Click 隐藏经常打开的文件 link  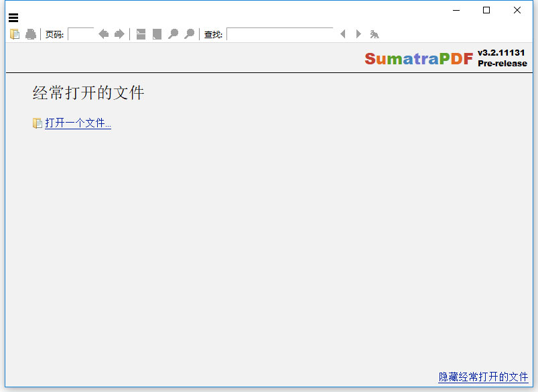[484, 377]
